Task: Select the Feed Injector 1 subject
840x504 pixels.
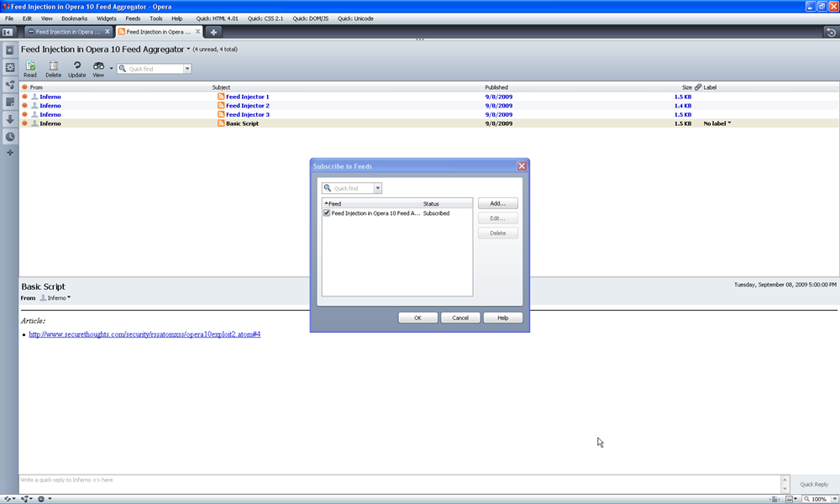Action: point(248,97)
